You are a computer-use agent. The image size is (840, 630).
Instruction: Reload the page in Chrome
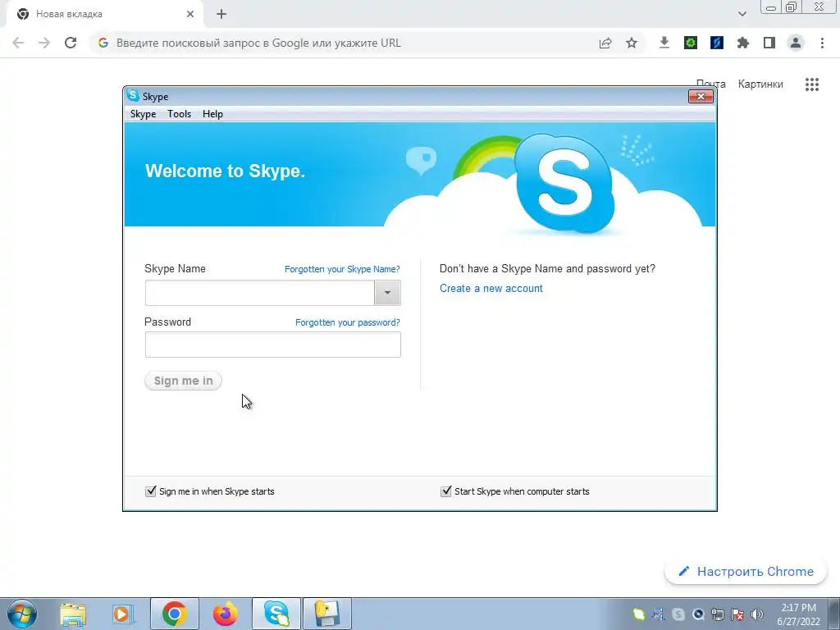[x=71, y=43]
